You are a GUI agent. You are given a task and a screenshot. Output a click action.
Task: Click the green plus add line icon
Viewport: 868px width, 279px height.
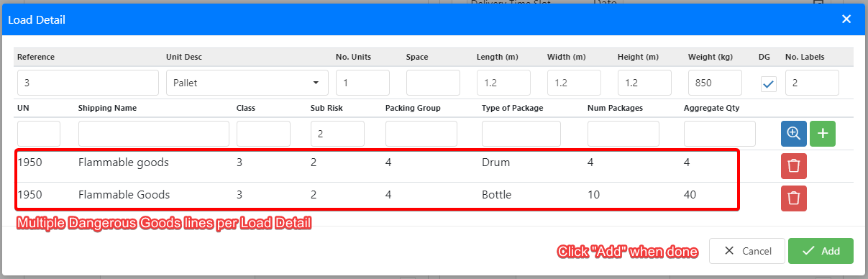point(823,134)
